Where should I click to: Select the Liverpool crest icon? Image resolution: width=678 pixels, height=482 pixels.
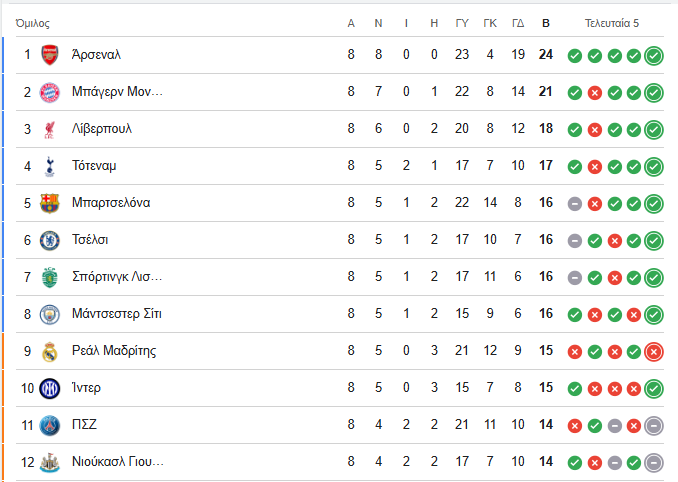pos(50,129)
